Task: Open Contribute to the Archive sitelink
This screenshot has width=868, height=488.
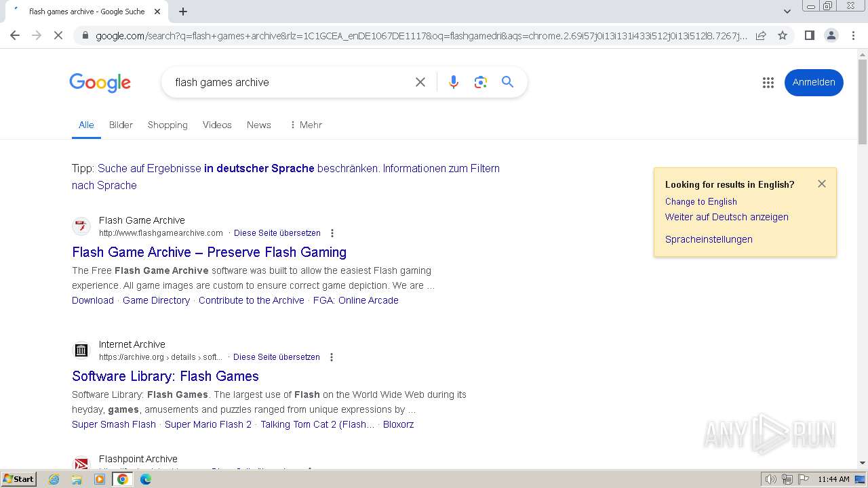Action: [x=252, y=300]
